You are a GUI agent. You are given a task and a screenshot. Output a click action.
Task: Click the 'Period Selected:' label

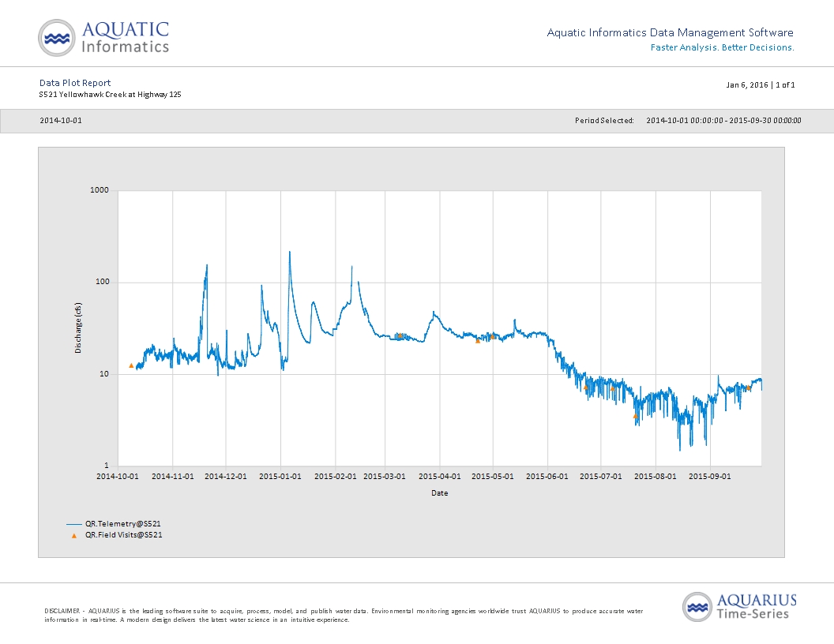pos(604,121)
